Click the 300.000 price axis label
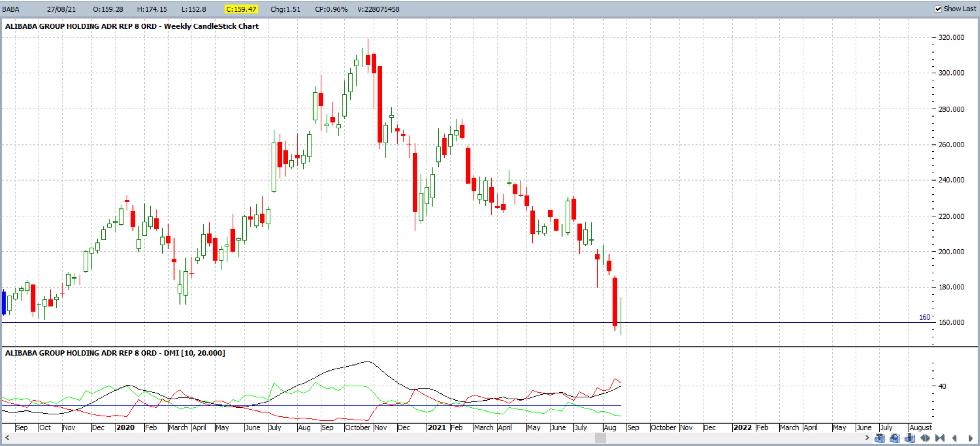Image resolution: width=980 pixels, height=446 pixels. coord(951,73)
